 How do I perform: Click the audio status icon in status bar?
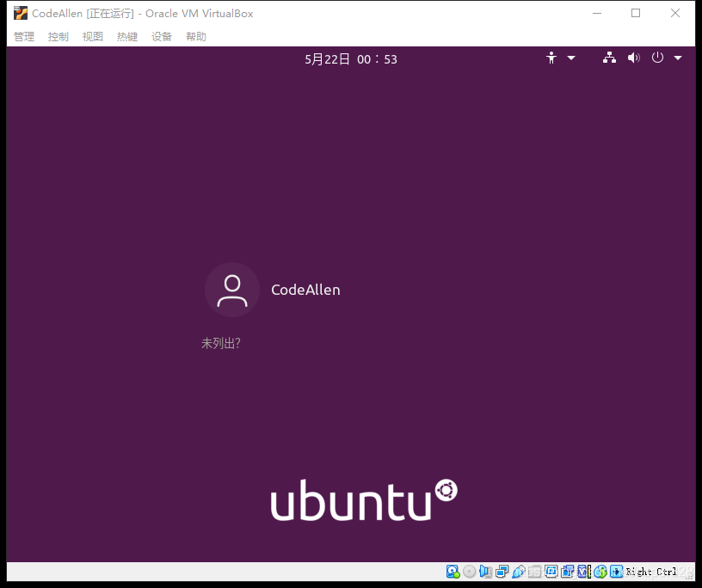click(486, 572)
